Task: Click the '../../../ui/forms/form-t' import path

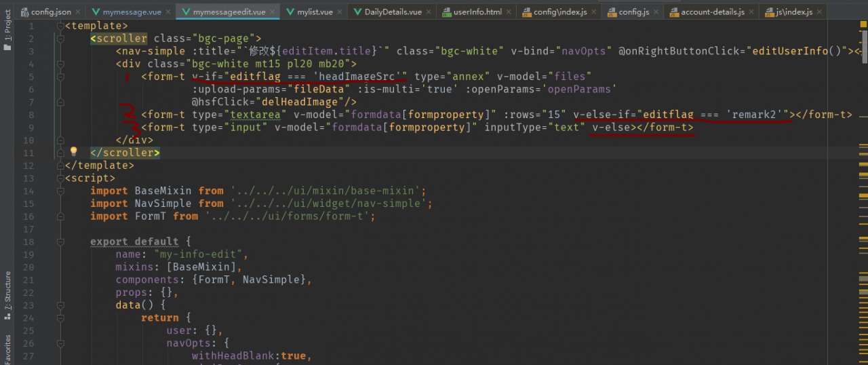Action: coord(292,216)
